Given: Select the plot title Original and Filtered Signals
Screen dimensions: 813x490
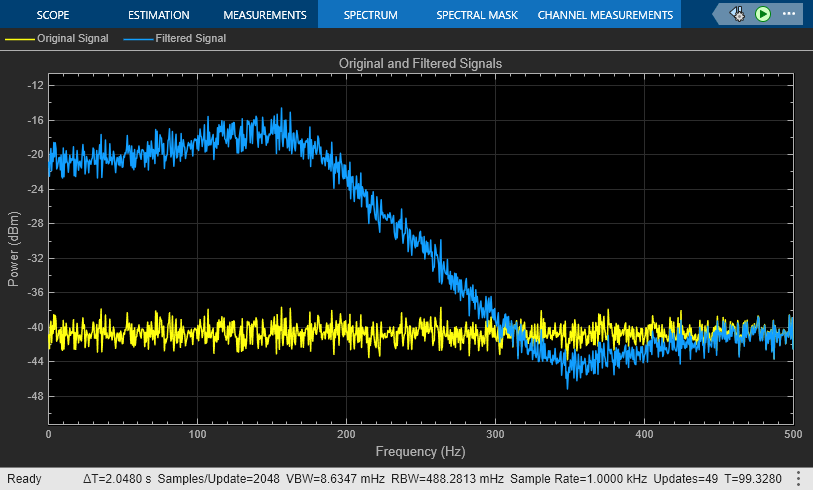Looking at the screenshot, I should [420, 62].
